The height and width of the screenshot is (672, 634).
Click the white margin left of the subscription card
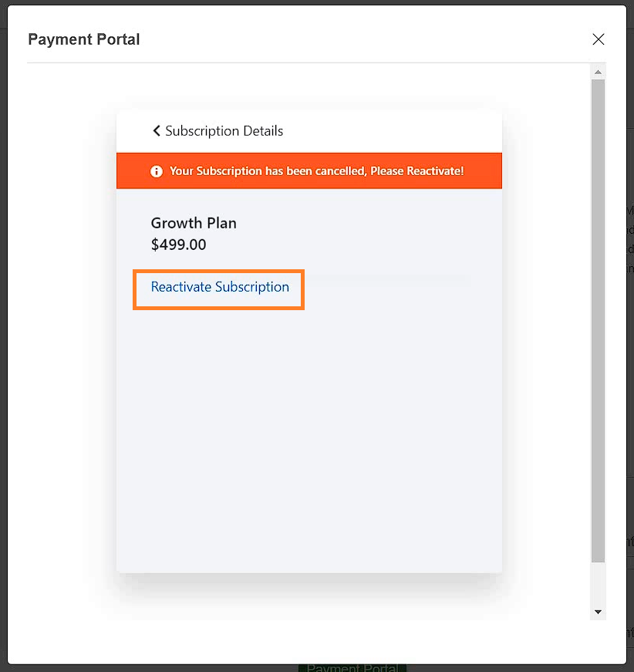click(x=72, y=341)
